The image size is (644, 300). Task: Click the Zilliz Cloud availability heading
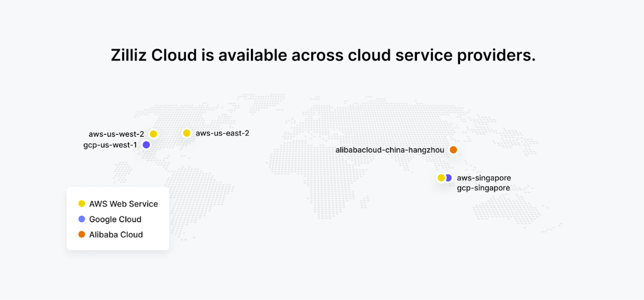coord(323,55)
